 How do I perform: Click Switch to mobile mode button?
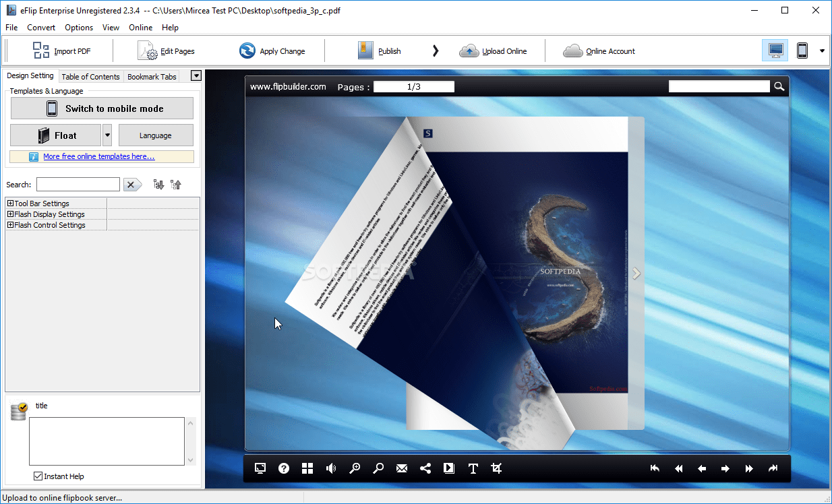pos(102,108)
